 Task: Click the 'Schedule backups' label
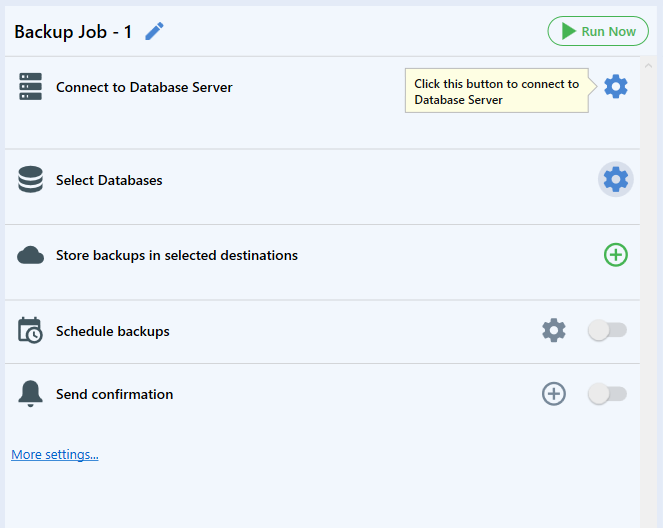click(x=112, y=331)
